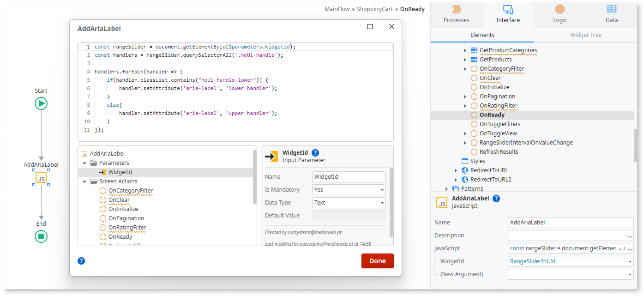This screenshot has height=296, width=644.
Task: Expand the GetProductCategories aggregate
Action: pos(465,50)
